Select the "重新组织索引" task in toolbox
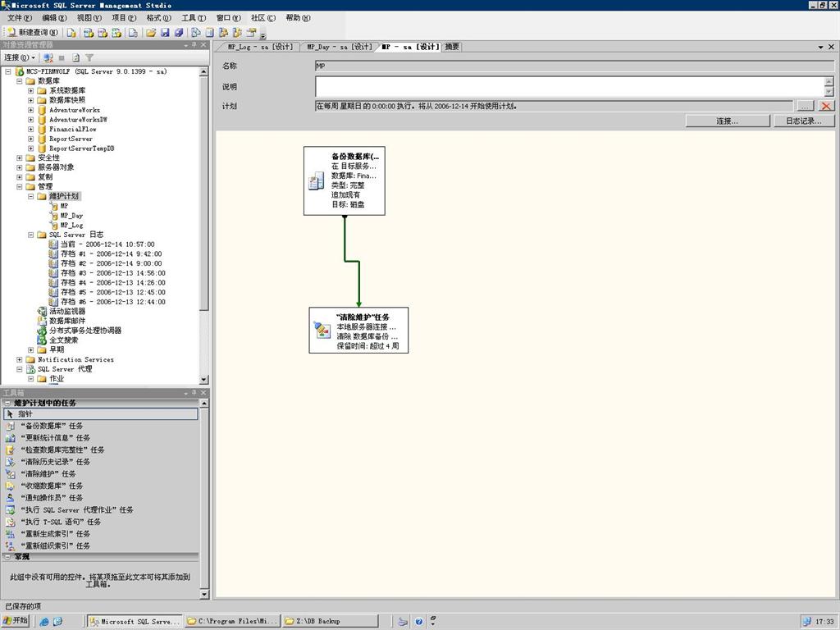Screen dimensions: 840x630 tap(55, 546)
